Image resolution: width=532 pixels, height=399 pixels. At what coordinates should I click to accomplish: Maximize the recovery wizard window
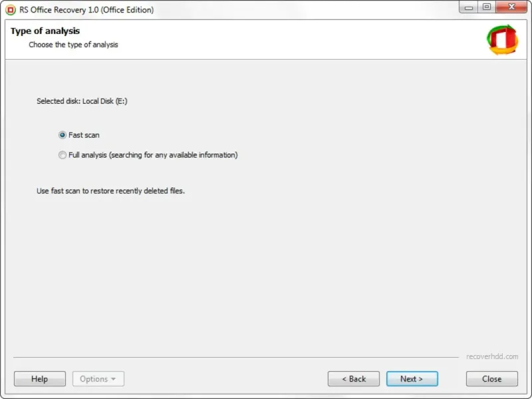487,7
